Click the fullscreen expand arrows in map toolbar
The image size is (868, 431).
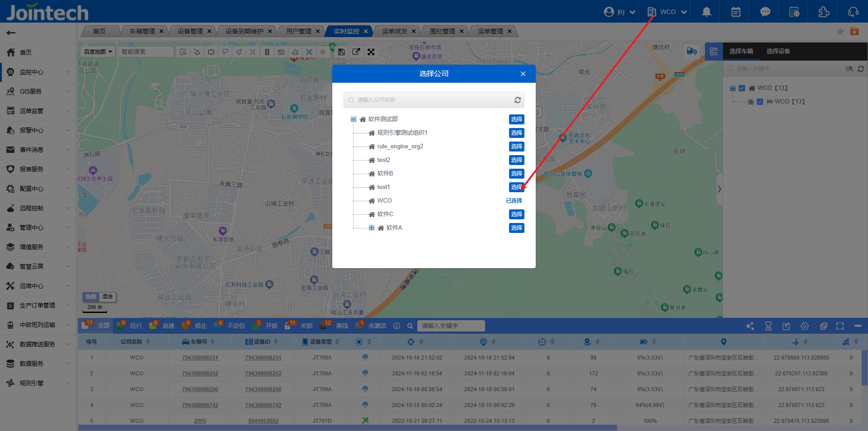pyautogui.click(x=371, y=52)
